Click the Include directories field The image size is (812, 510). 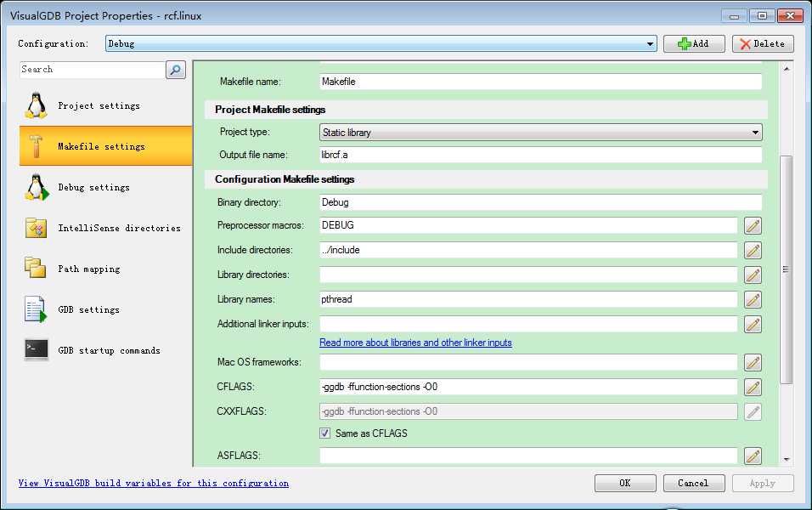528,250
